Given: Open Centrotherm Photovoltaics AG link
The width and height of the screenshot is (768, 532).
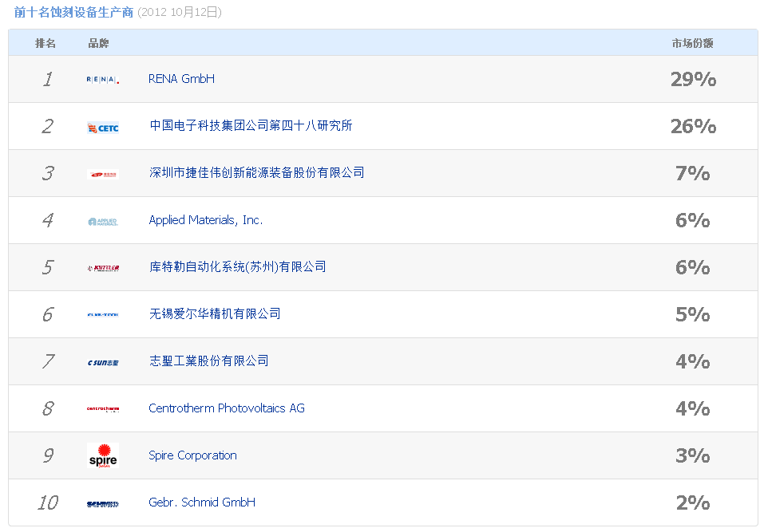Looking at the screenshot, I should [226, 408].
